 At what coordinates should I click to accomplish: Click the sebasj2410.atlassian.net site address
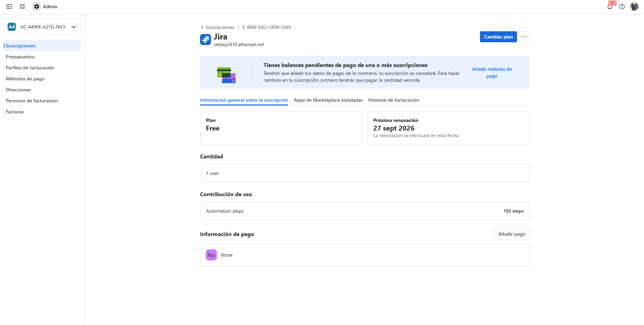[x=239, y=44]
